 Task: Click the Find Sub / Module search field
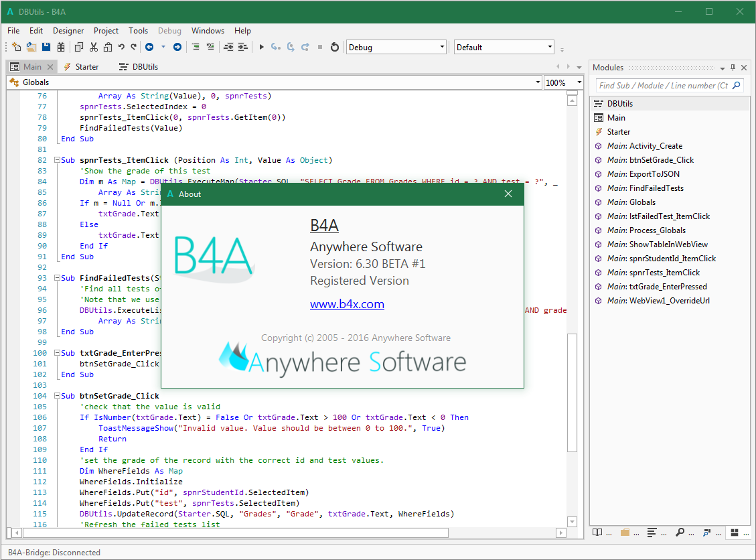(x=669, y=85)
